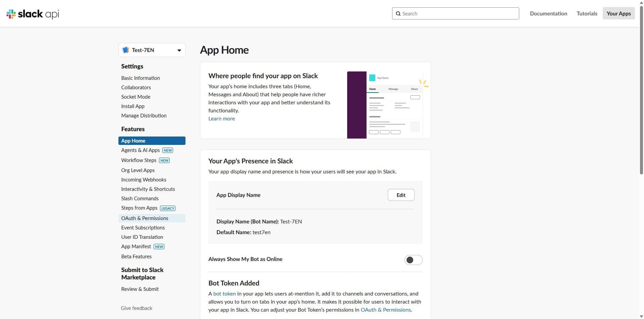
Task: Click the Features section heading
Action: click(x=133, y=129)
